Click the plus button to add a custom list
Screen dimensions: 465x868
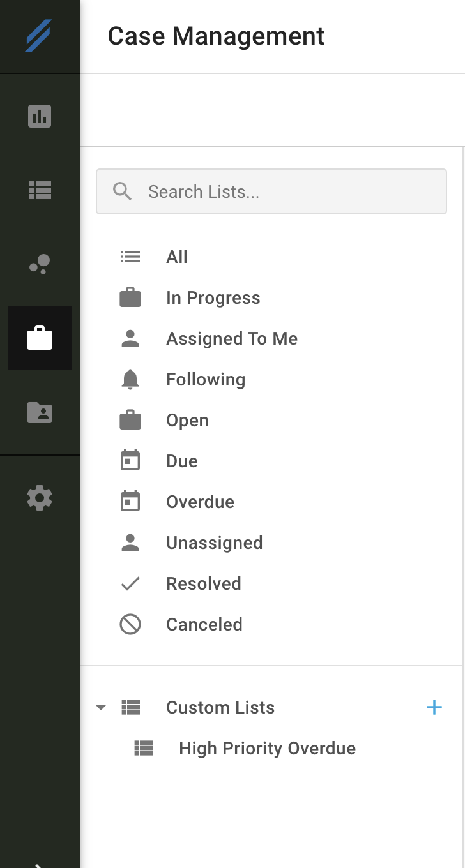(x=434, y=707)
